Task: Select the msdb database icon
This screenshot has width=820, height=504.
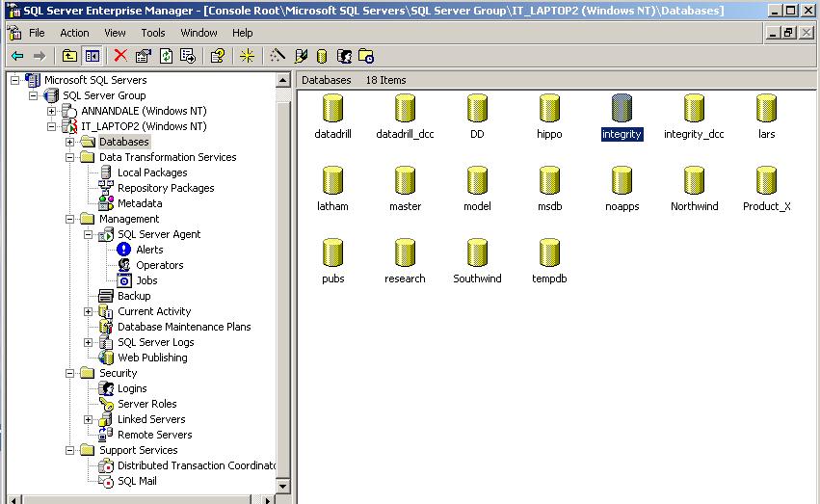Action: click(549, 180)
